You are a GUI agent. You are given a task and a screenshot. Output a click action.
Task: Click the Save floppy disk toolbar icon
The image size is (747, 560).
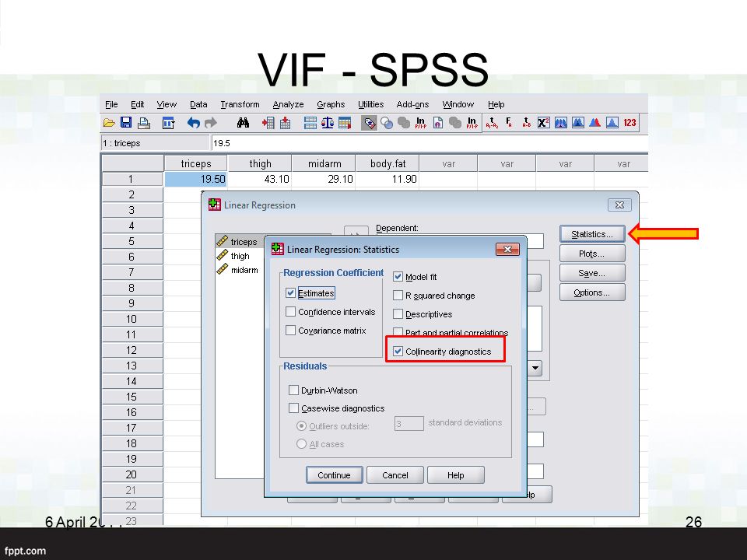point(126,123)
